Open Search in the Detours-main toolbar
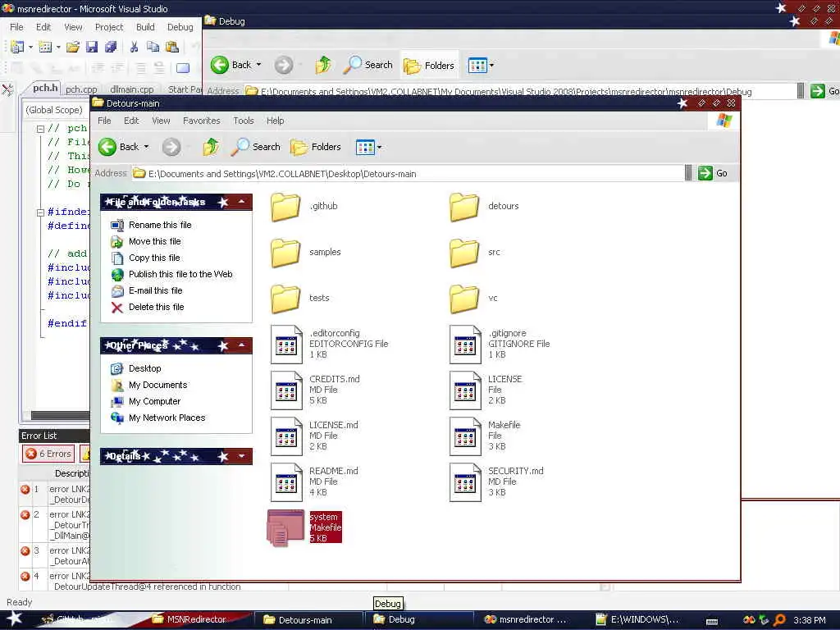Image resolution: width=840 pixels, height=630 pixels. pos(256,147)
